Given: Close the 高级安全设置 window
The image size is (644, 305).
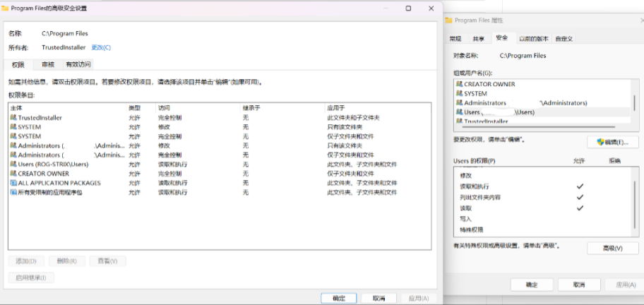Looking at the screenshot, I should click(x=431, y=8).
